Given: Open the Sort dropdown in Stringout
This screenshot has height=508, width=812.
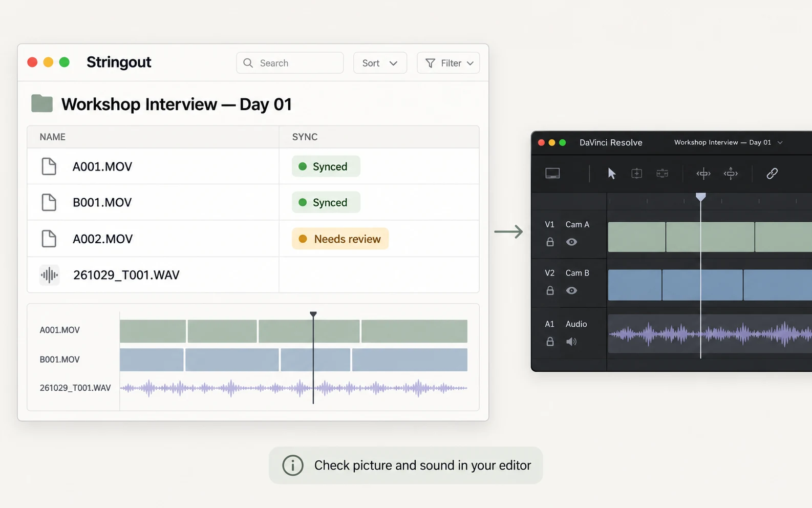Looking at the screenshot, I should pyautogui.click(x=380, y=63).
